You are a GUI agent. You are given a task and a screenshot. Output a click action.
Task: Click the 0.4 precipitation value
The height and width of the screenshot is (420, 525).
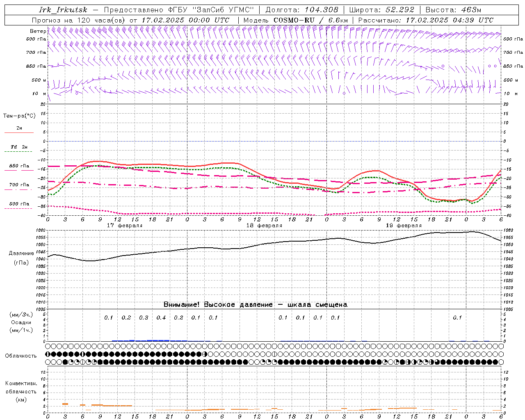click(161, 318)
